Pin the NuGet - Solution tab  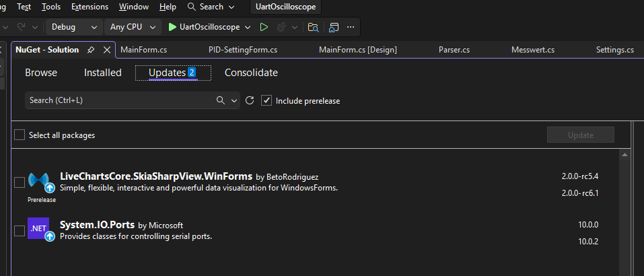(91, 50)
